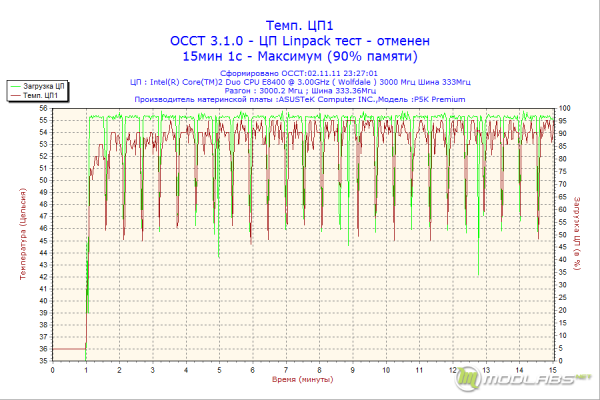Click the 15мин 1с Максимум heading

(300, 56)
